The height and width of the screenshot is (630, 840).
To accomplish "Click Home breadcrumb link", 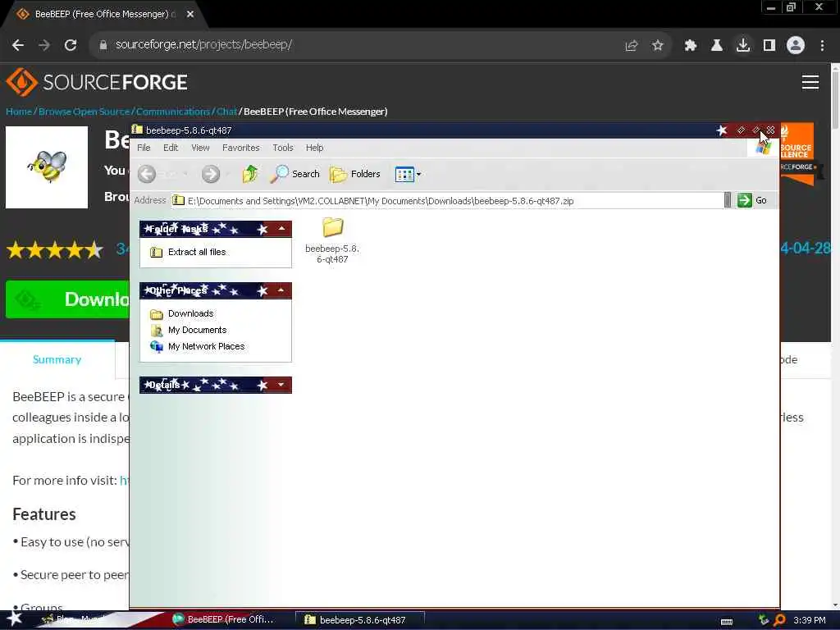I will [19, 112].
